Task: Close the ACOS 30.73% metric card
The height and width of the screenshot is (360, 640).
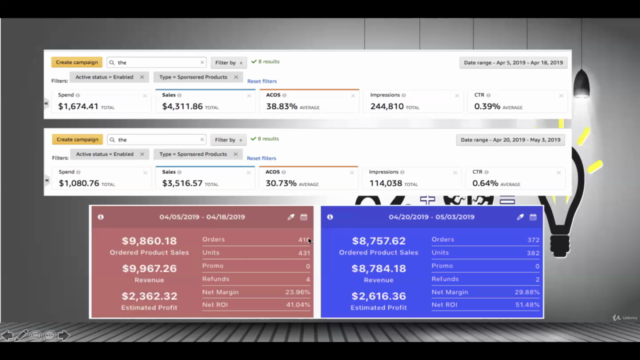Action: pos(352,173)
